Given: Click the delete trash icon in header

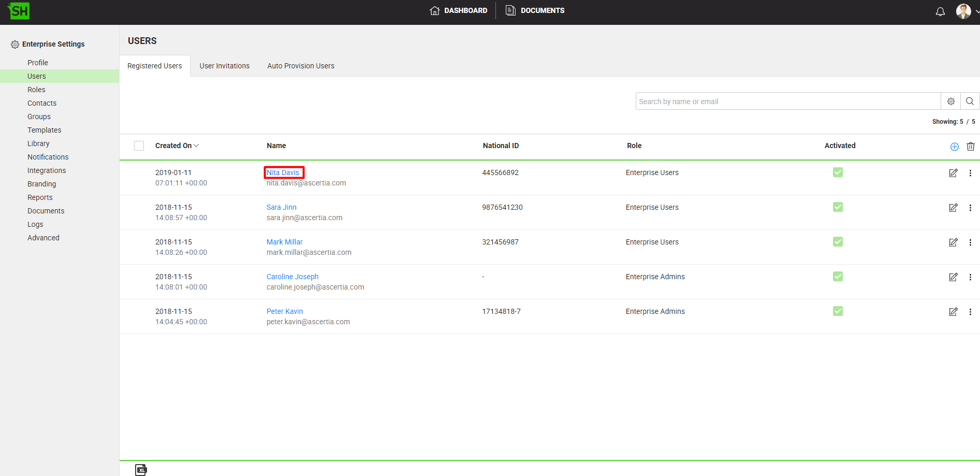Looking at the screenshot, I should [x=970, y=147].
